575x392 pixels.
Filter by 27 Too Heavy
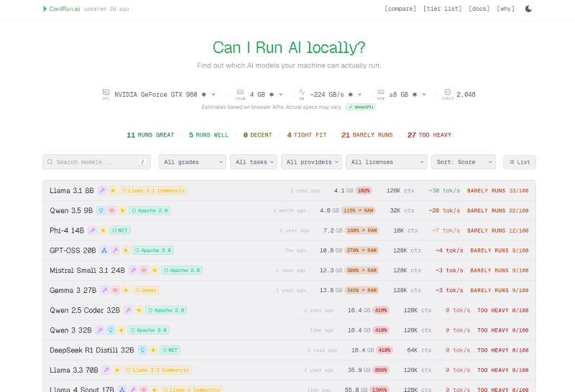coord(429,135)
